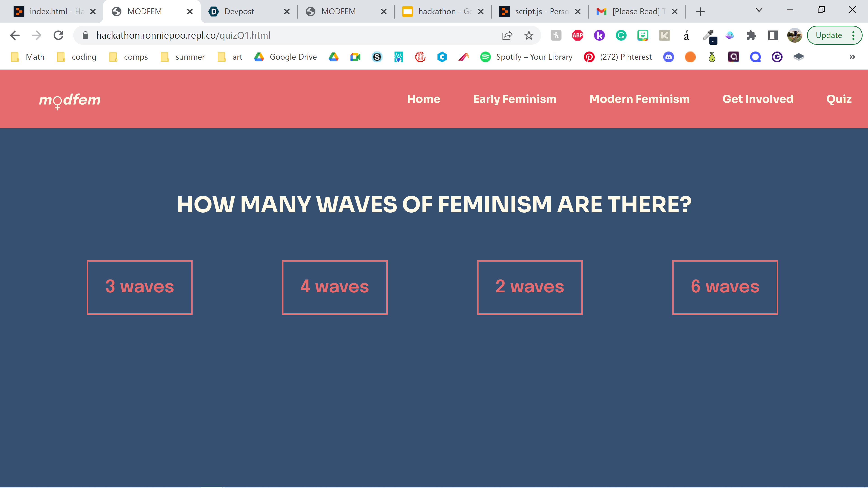Bookmark this page with star icon
Screen dimensions: 868x488
[529, 35]
